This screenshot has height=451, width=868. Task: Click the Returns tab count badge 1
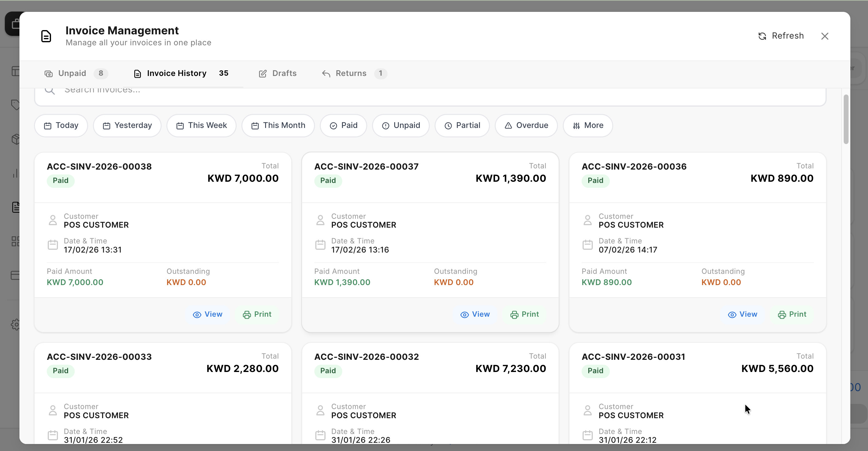(x=381, y=73)
